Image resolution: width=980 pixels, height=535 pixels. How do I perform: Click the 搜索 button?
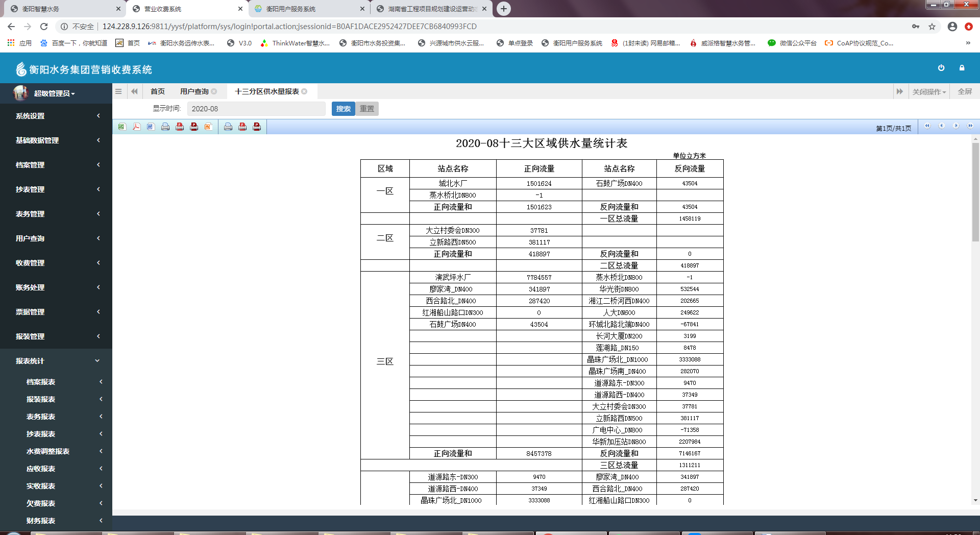pyautogui.click(x=343, y=109)
